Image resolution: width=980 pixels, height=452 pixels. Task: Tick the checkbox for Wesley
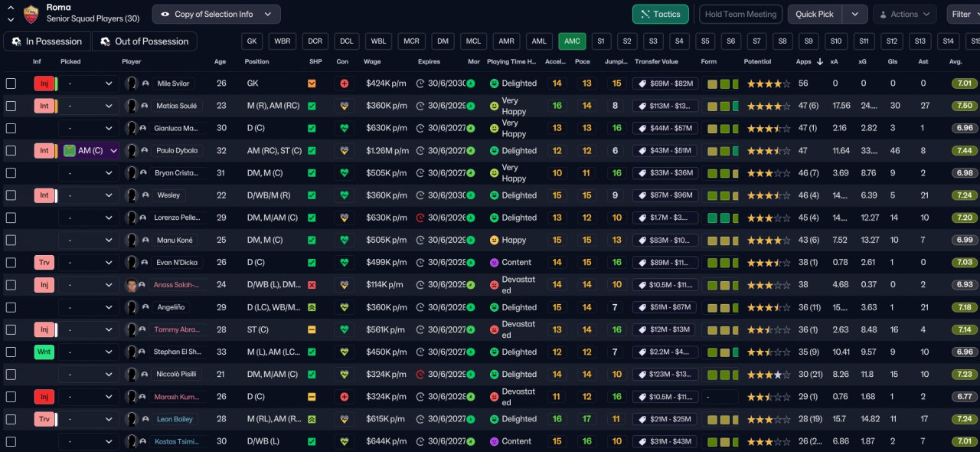(11, 195)
